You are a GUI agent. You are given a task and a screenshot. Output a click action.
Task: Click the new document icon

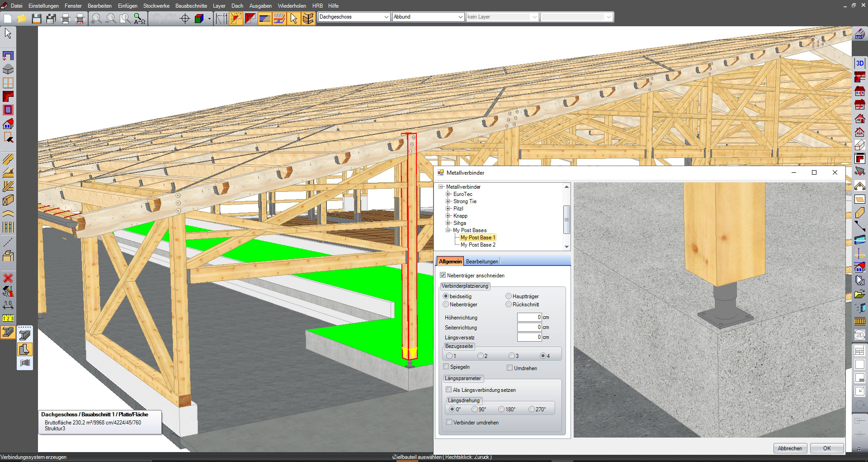click(8, 19)
